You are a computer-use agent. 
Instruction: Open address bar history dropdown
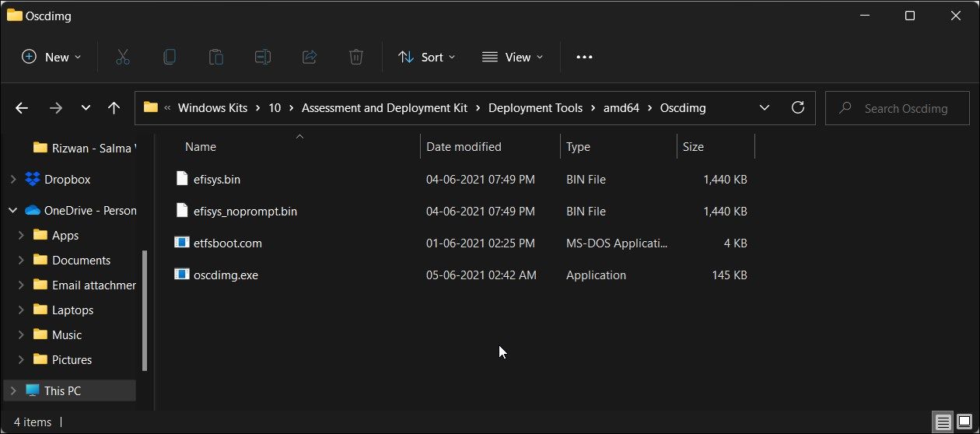(764, 107)
